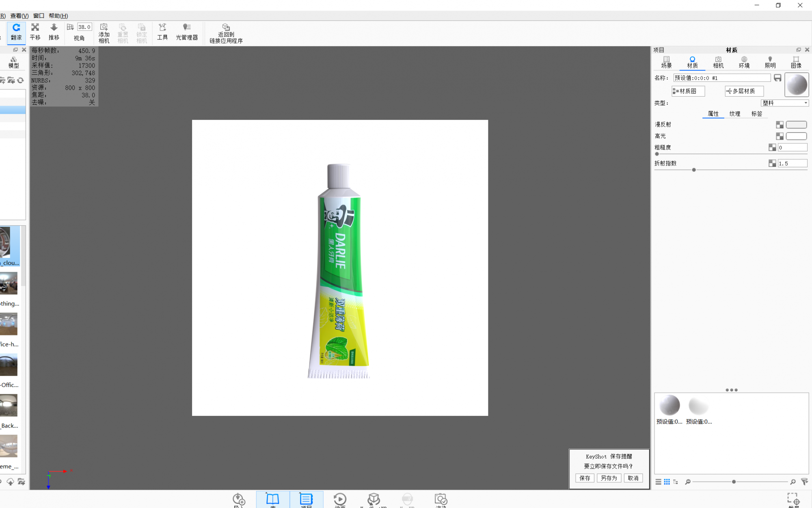Click the refresh icon in library panel
The width and height of the screenshot is (812, 508).
click(x=20, y=80)
